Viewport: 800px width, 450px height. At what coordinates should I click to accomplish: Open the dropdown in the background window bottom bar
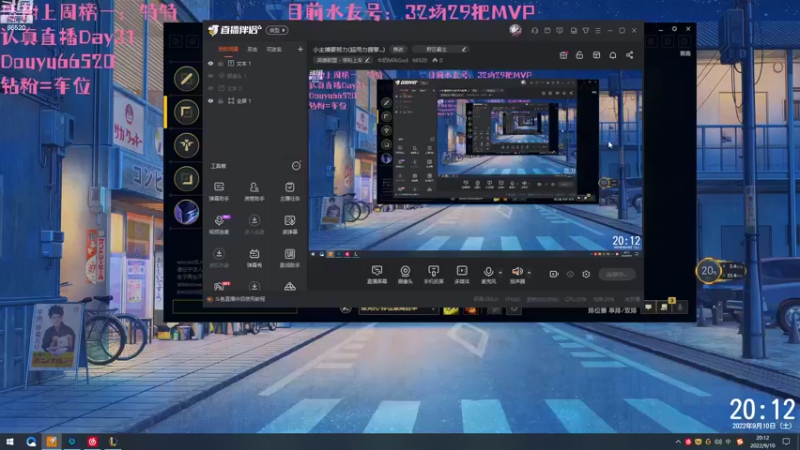tap(398, 309)
